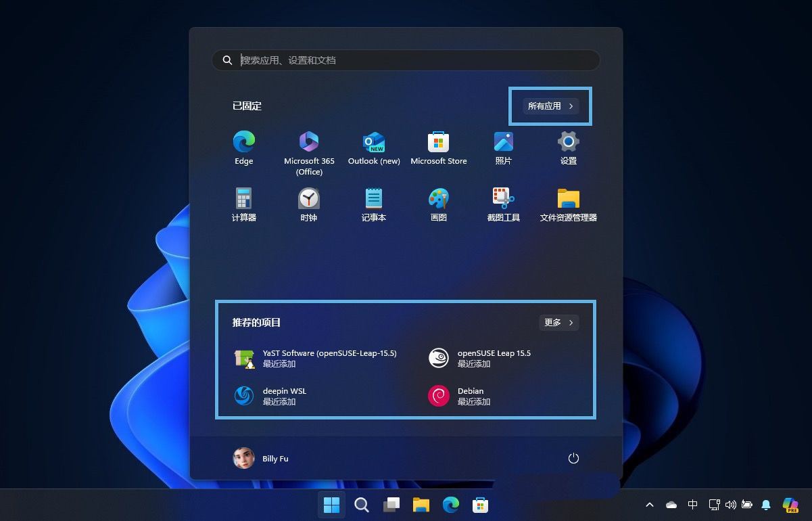Launch 画图 (Paint) app
812x521 pixels.
pos(438,204)
